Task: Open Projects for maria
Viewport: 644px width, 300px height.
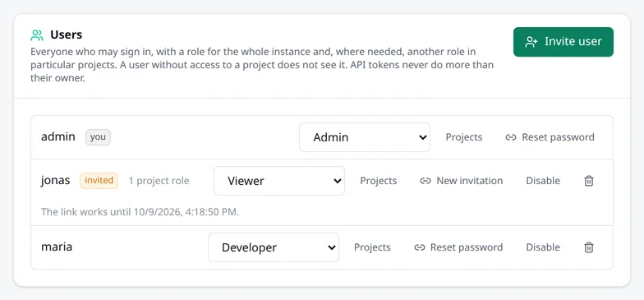Action: 372,247
